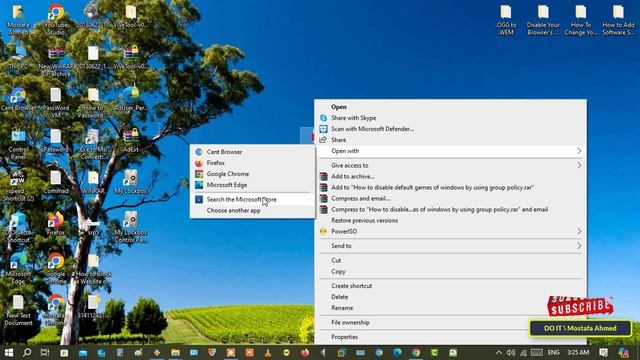The height and width of the screenshot is (360, 640).
Task: Select the New Text Document icon
Action: (18, 311)
